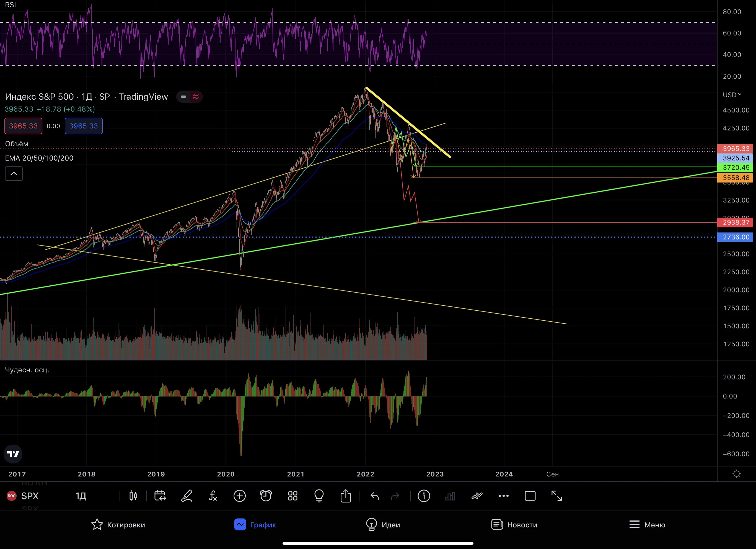Open the SPX symbol search
This screenshot has height=549, width=756.
(30, 496)
